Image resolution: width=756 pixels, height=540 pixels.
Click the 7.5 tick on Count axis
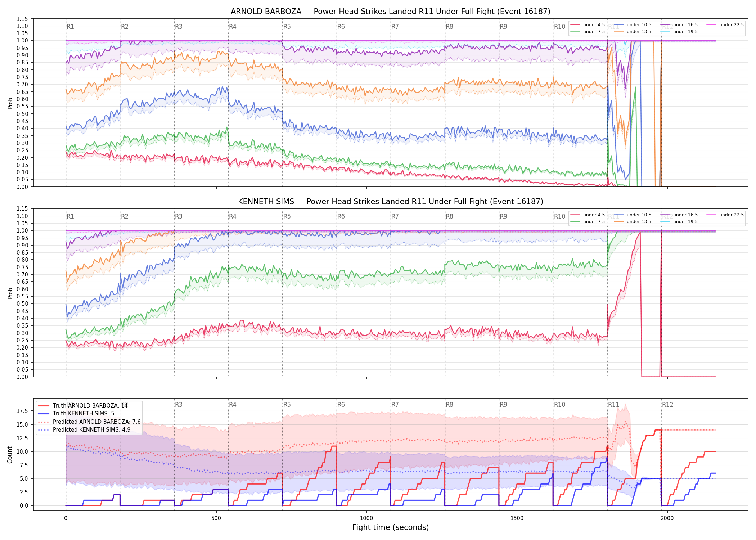point(24,465)
